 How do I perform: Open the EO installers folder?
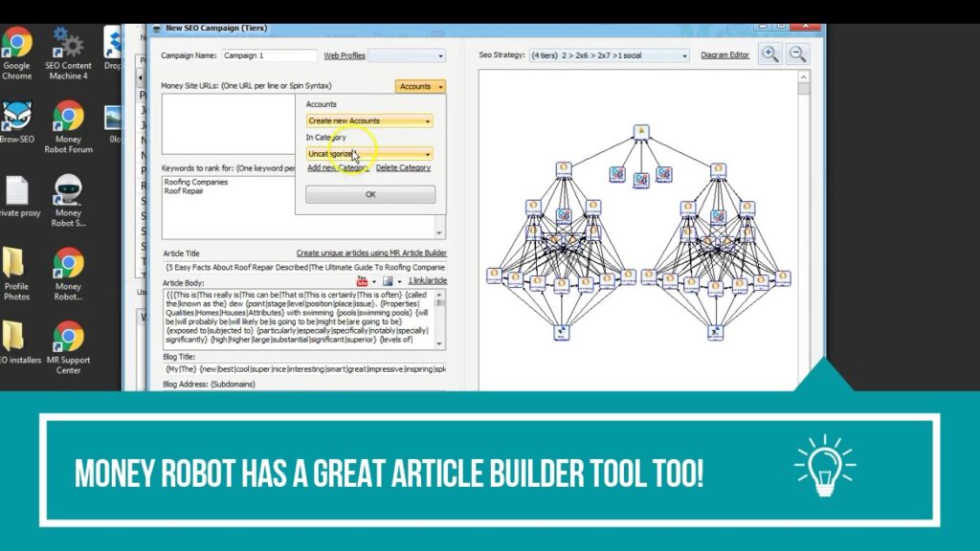17,343
